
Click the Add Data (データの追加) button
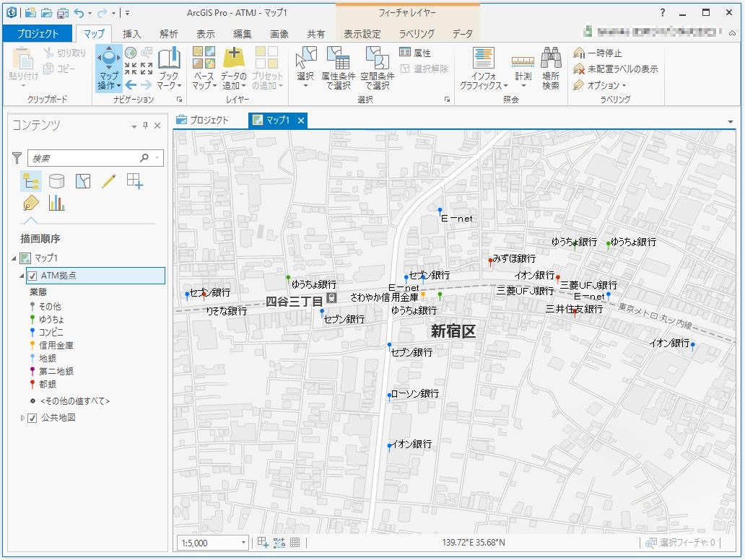click(x=233, y=68)
